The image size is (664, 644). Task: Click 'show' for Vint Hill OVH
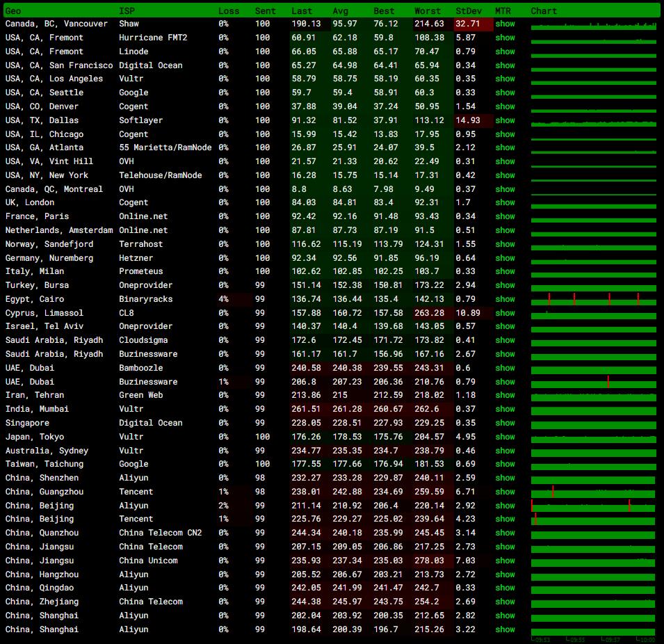[x=505, y=161]
